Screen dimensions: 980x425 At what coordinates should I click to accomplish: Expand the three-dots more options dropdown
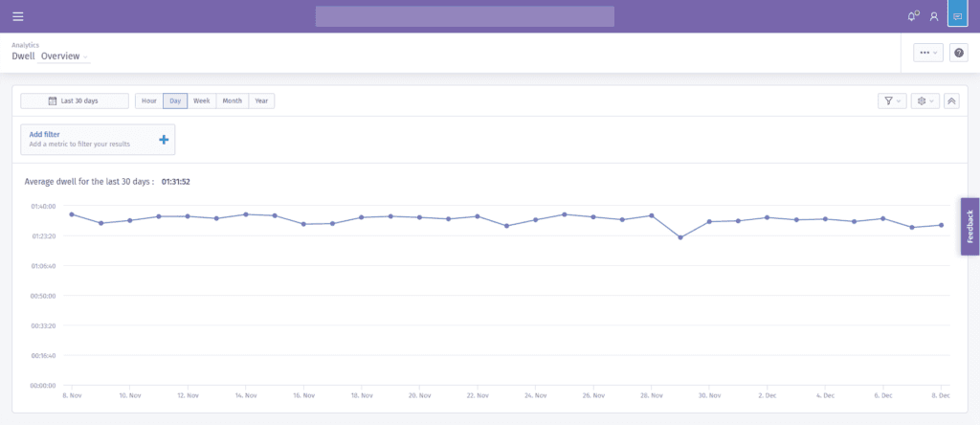point(928,54)
